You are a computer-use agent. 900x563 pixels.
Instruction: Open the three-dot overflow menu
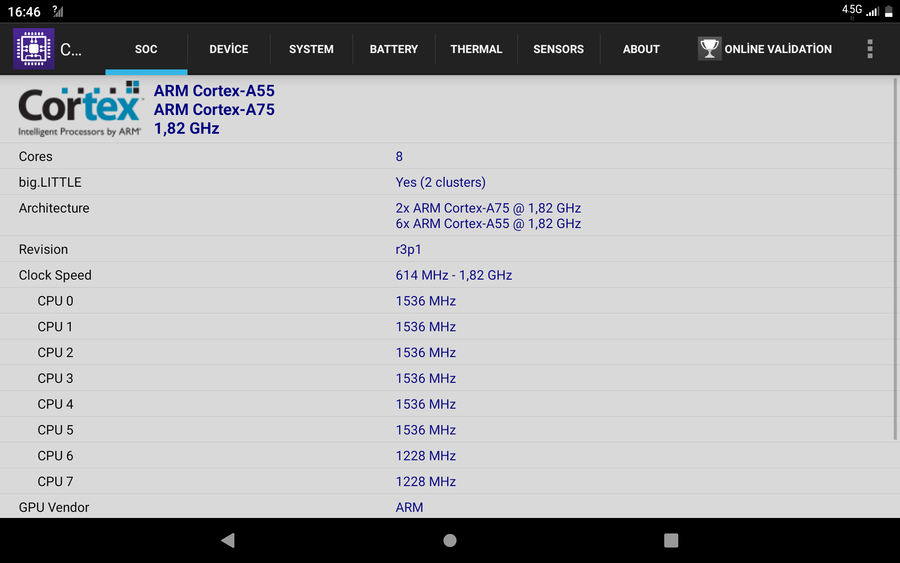pos(870,49)
